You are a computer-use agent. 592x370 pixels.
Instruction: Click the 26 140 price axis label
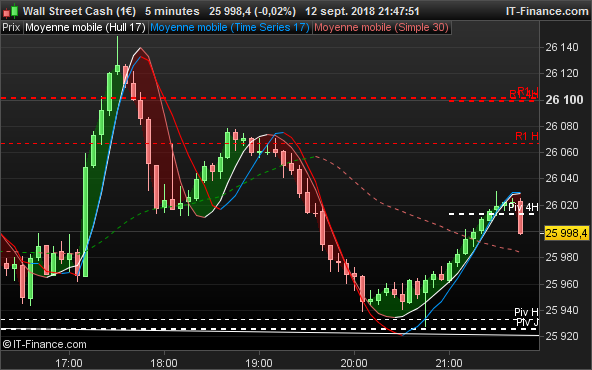562,47
